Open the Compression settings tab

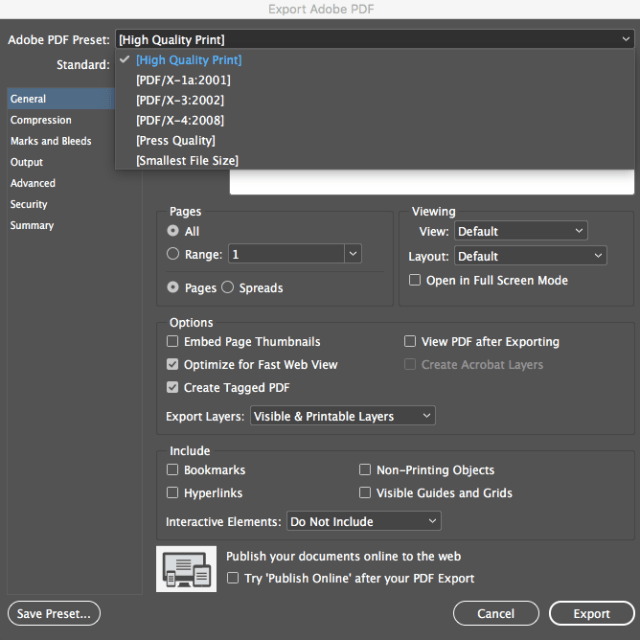[x=41, y=120]
